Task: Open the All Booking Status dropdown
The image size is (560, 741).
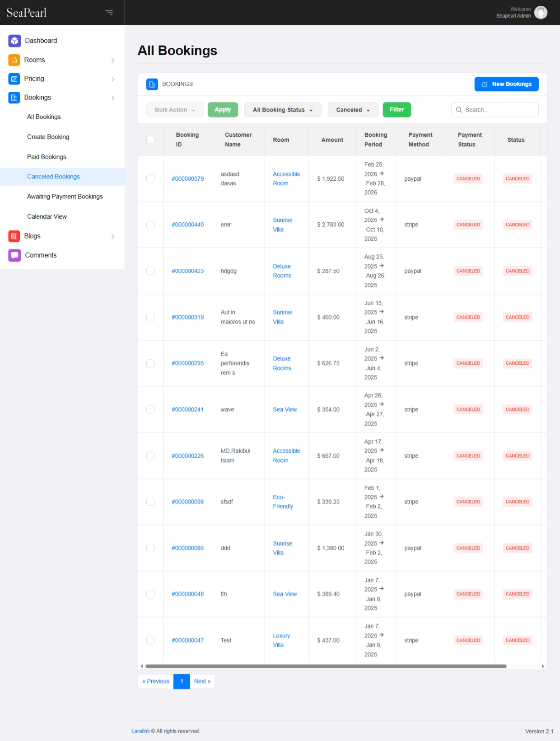Action: point(283,110)
